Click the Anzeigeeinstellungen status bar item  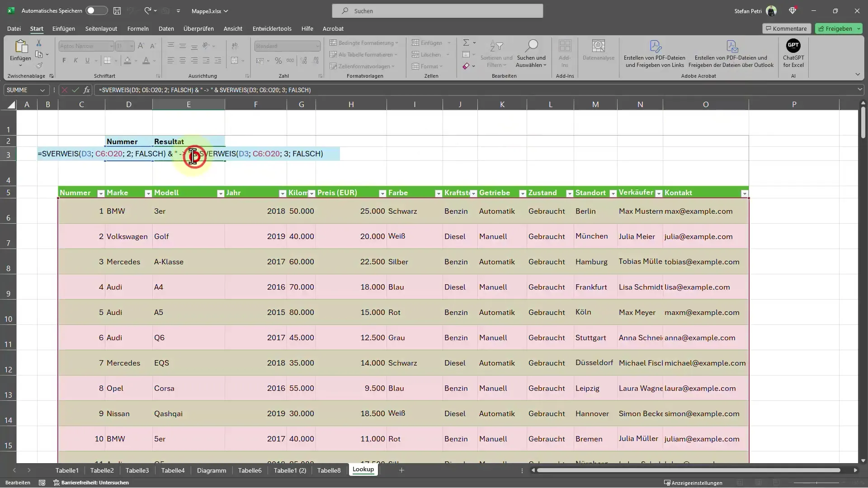pyautogui.click(x=693, y=483)
